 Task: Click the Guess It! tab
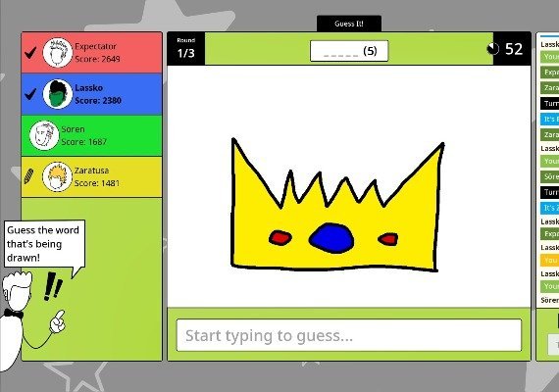click(x=349, y=24)
